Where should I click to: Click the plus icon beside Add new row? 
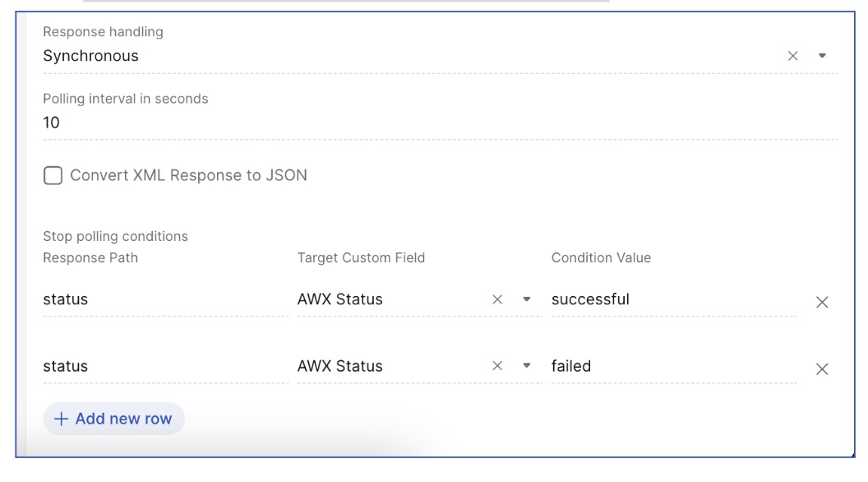coord(60,419)
